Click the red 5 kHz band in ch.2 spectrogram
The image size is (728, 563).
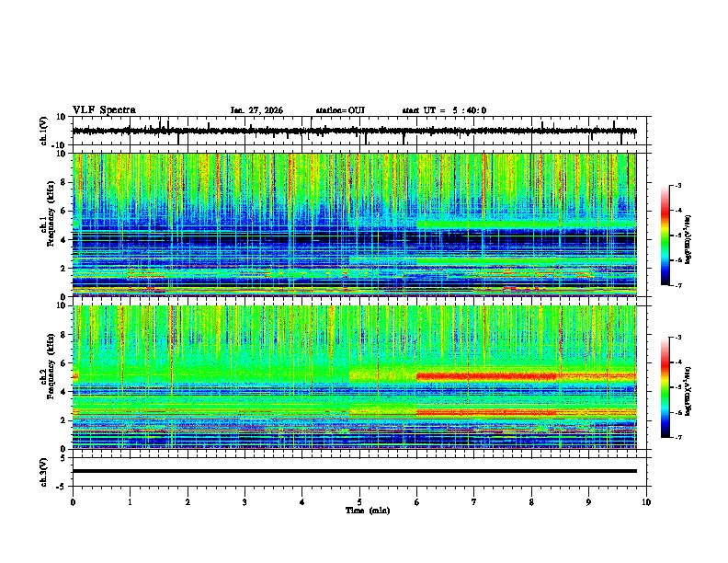click(x=486, y=376)
